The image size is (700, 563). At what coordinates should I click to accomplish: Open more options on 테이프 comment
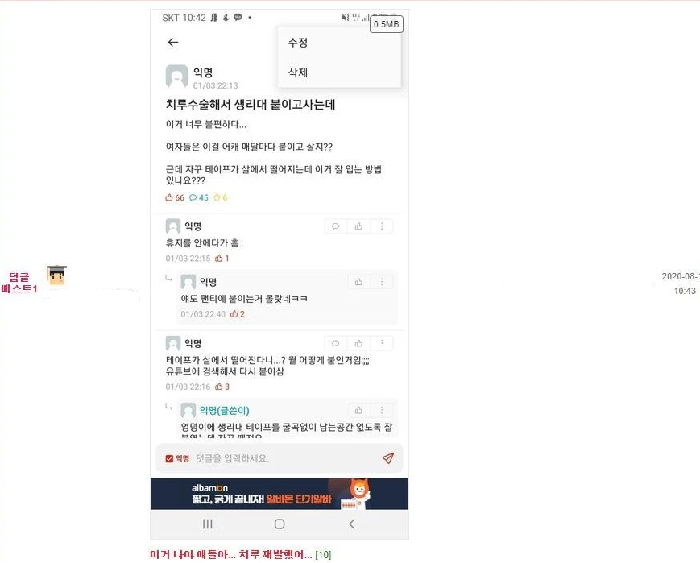382,343
